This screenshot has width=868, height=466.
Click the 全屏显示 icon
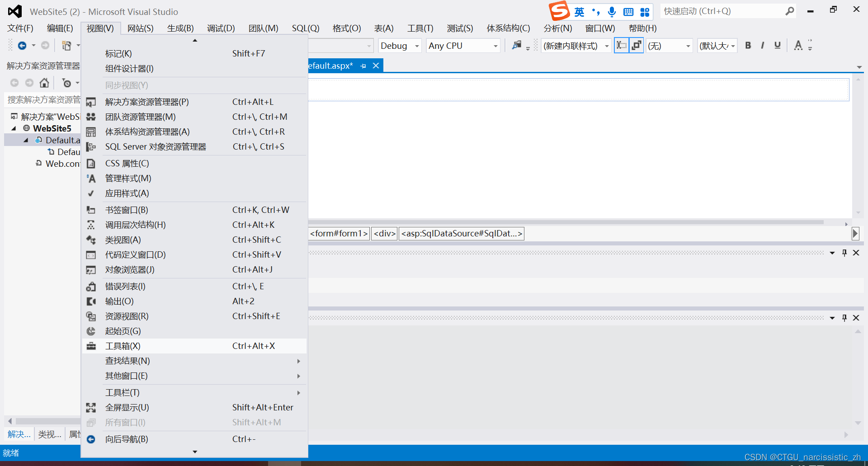pyautogui.click(x=91, y=407)
